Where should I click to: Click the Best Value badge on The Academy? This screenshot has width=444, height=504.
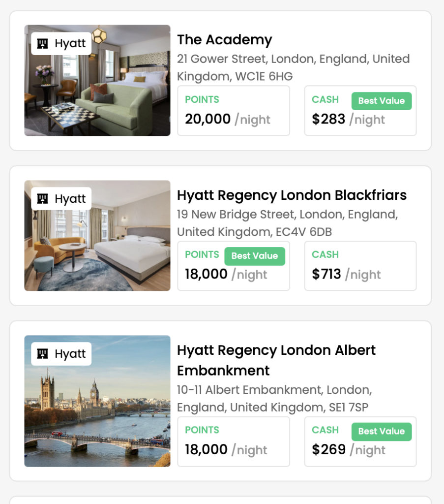[381, 101]
